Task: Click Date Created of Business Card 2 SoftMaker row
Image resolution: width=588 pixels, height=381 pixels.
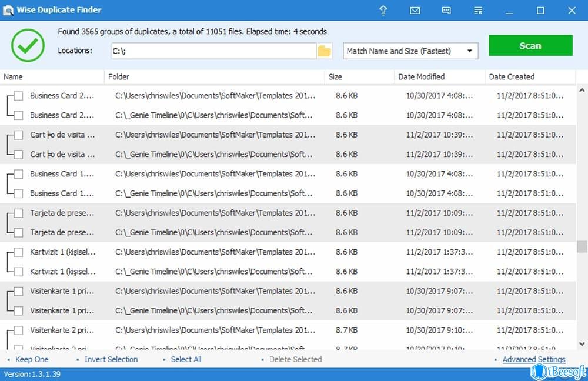Action: pos(530,96)
